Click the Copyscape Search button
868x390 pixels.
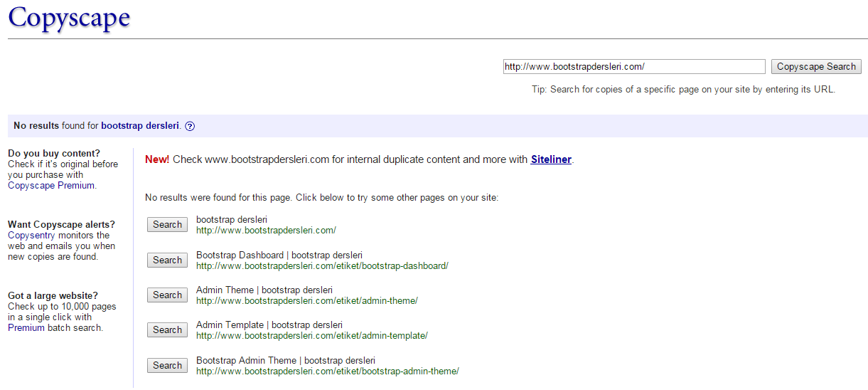coord(816,66)
